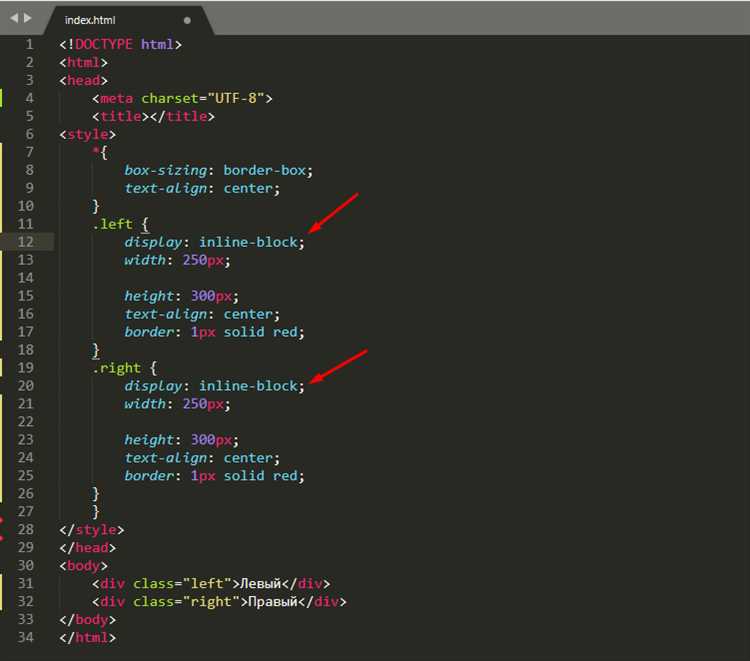
Task: Click the unsaved dot on index.html tab
Action: coord(187,20)
